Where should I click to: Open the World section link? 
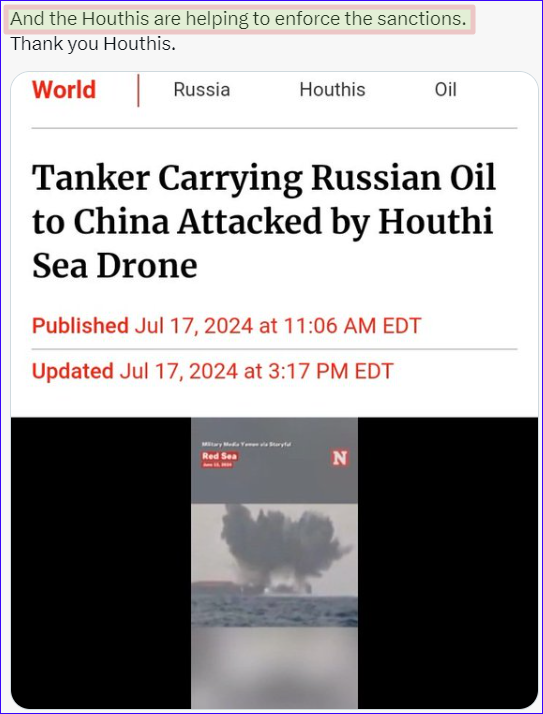(64, 89)
